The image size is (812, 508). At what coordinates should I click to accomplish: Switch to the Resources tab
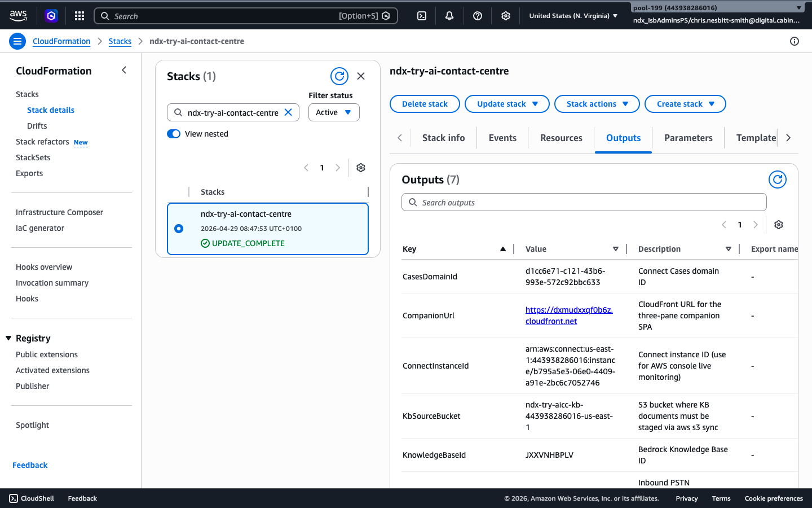(561, 138)
